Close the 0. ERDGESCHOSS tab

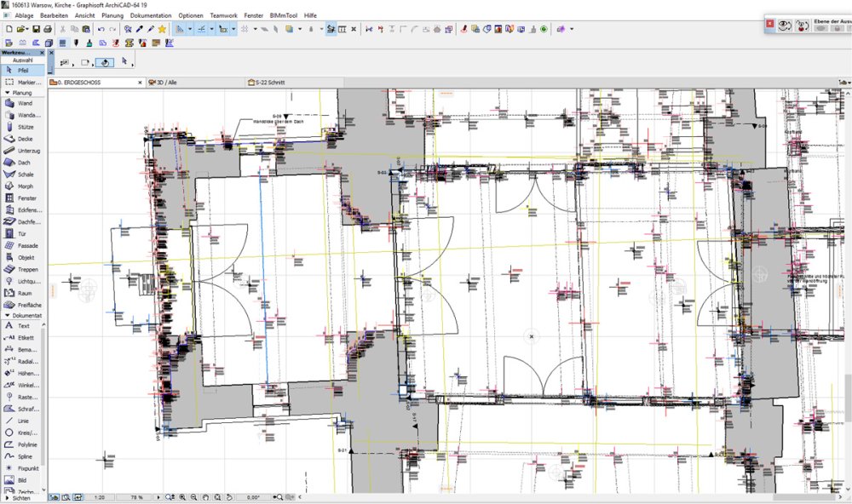point(141,83)
